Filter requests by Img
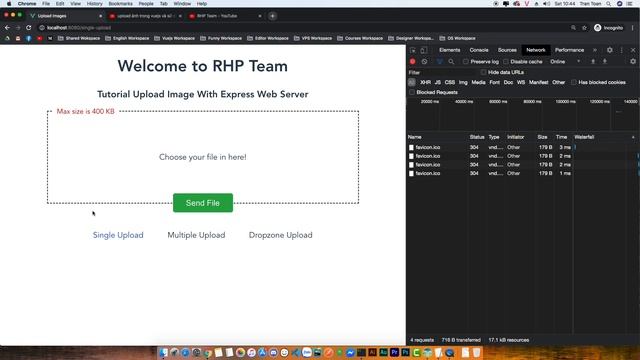Image resolution: width=640 pixels, height=360 pixels. coord(463,82)
